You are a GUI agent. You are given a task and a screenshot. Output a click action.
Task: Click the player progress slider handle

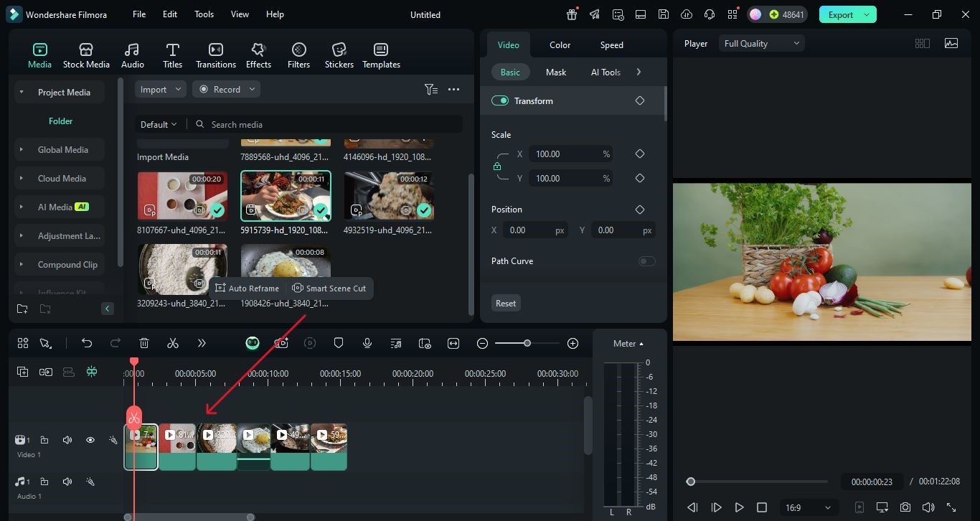tap(691, 482)
